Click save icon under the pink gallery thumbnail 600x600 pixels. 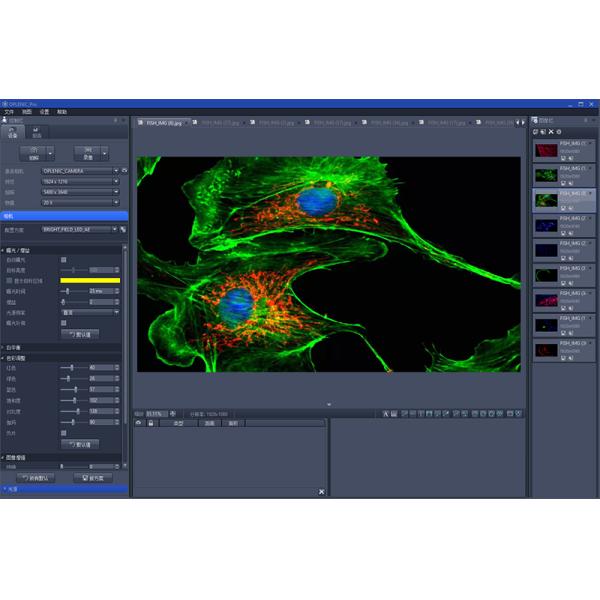click(563, 308)
